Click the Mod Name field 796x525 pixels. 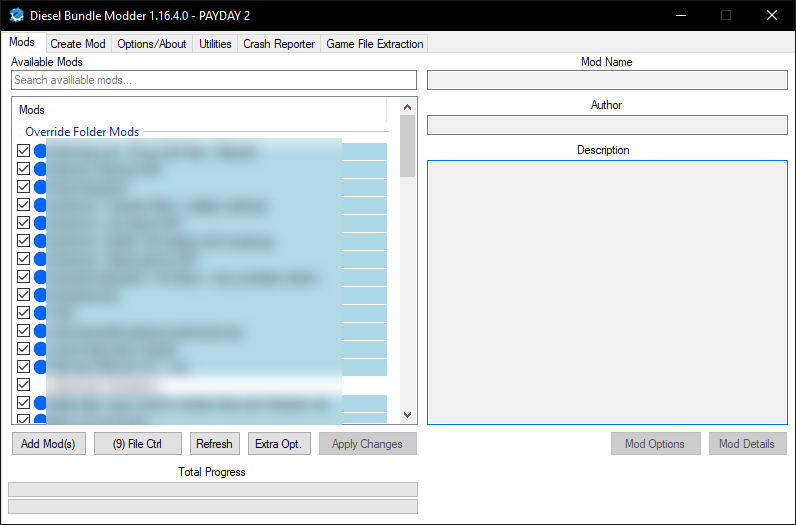607,80
